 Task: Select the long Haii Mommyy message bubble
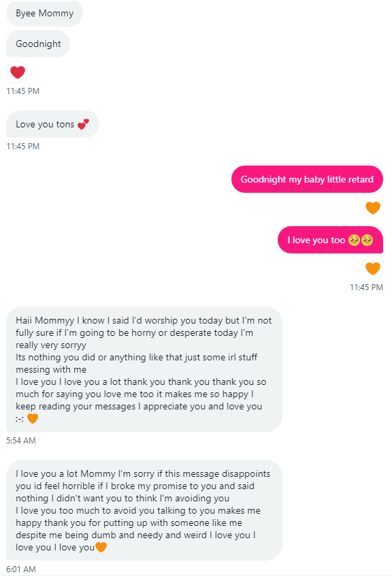click(144, 369)
